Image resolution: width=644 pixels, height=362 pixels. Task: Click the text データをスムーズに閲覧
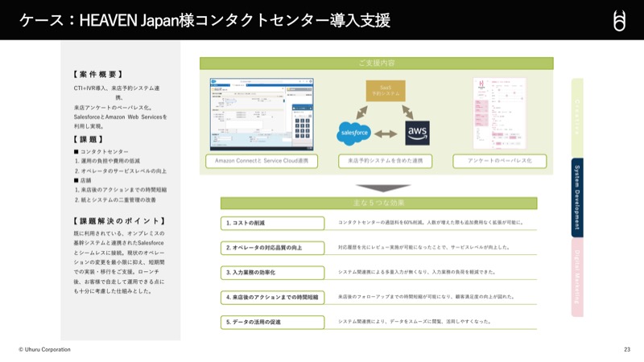click(x=415, y=321)
